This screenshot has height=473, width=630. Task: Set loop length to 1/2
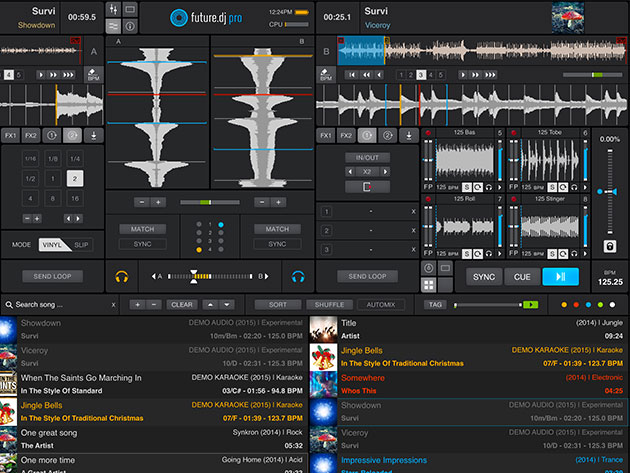coord(31,178)
